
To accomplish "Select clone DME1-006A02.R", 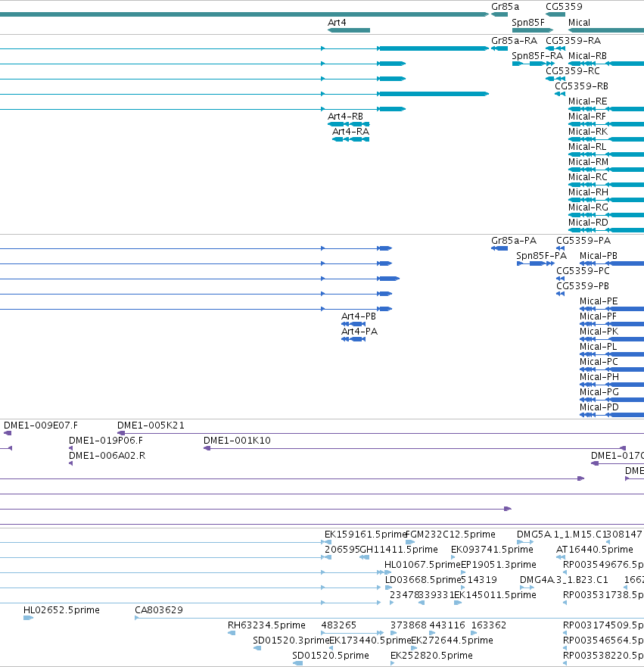I will tap(70, 463).
